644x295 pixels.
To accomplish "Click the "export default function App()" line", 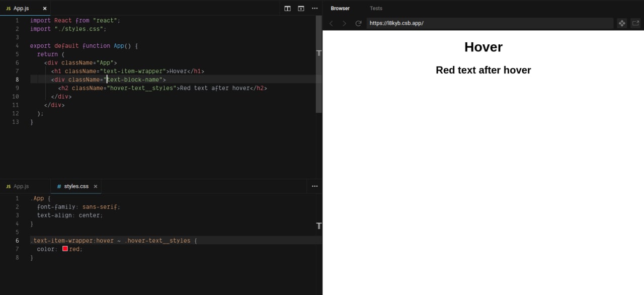I will point(84,46).
